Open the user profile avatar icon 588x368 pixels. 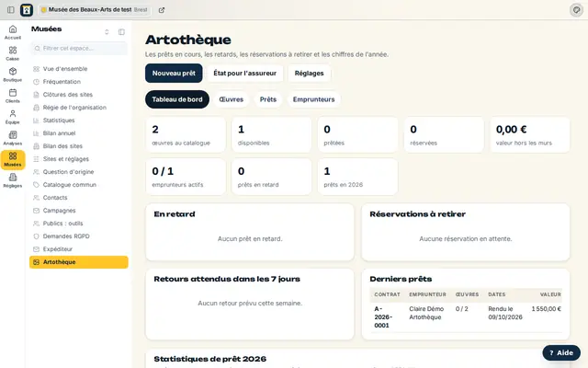pos(576,10)
